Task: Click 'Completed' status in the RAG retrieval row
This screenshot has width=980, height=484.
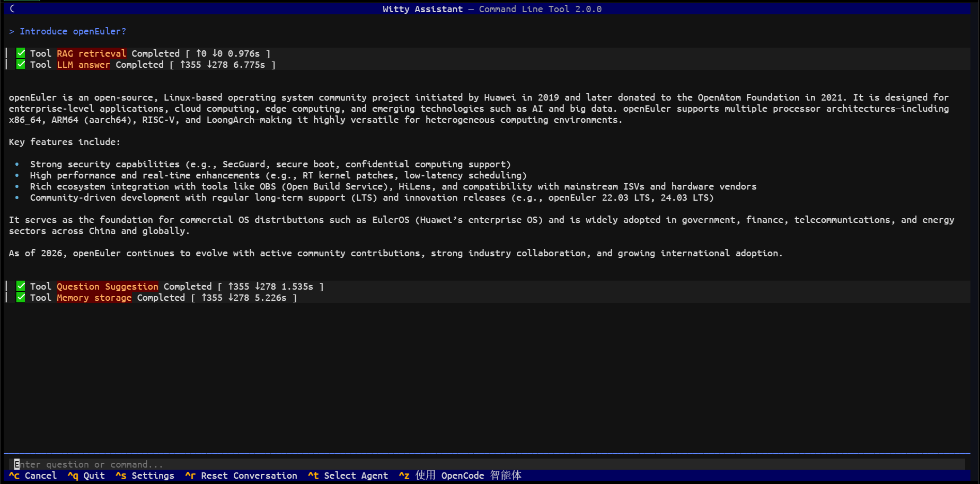Action: click(x=155, y=53)
